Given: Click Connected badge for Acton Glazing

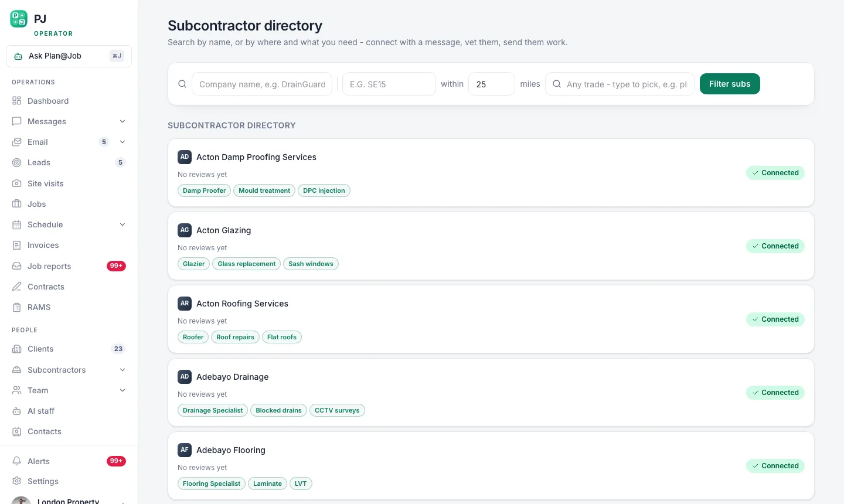Looking at the screenshot, I should coord(775,246).
